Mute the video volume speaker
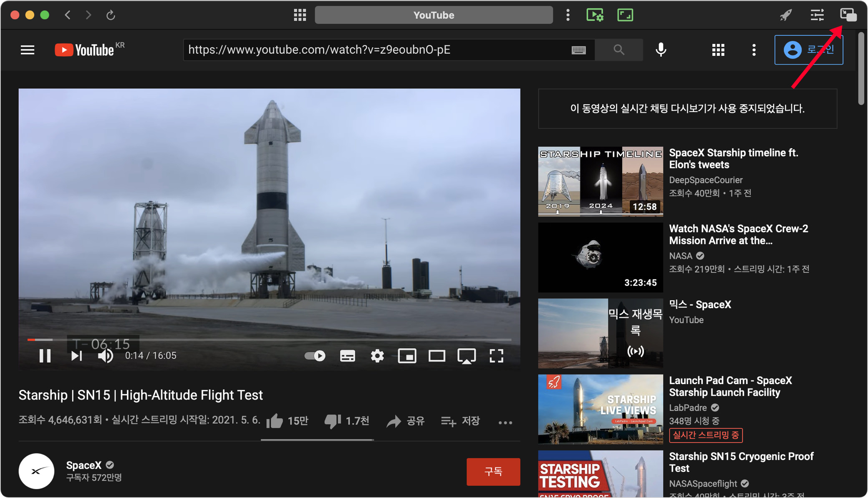Image resolution: width=868 pixels, height=498 pixels. tap(105, 356)
